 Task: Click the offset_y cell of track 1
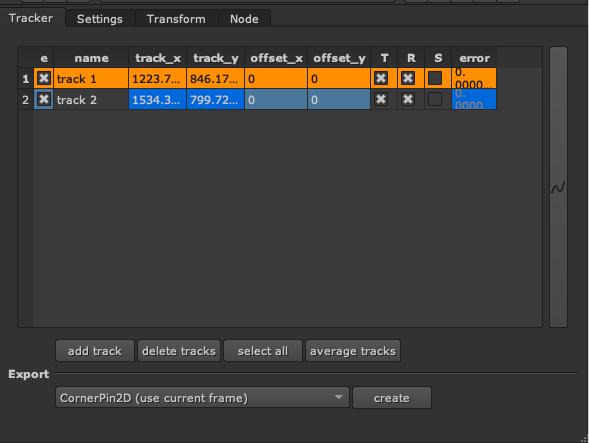[x=339, y=79]
